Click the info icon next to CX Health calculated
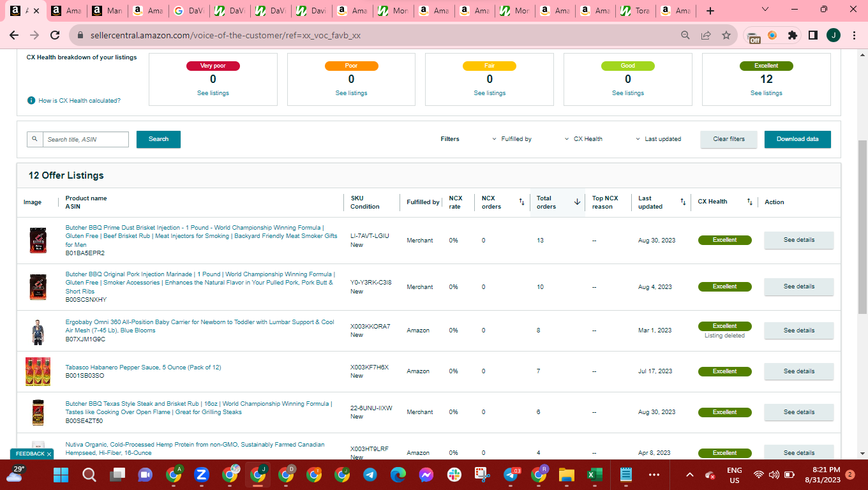The width and height of the screenshot is (868, 490). point(31,101)
